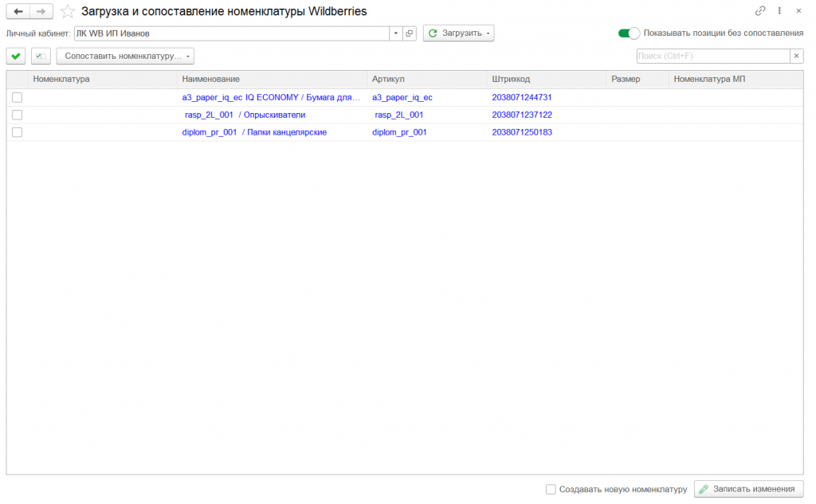Screen dimensions: 816x504
Task: Open the three-dot more options menu
Action: coord(779,11)
